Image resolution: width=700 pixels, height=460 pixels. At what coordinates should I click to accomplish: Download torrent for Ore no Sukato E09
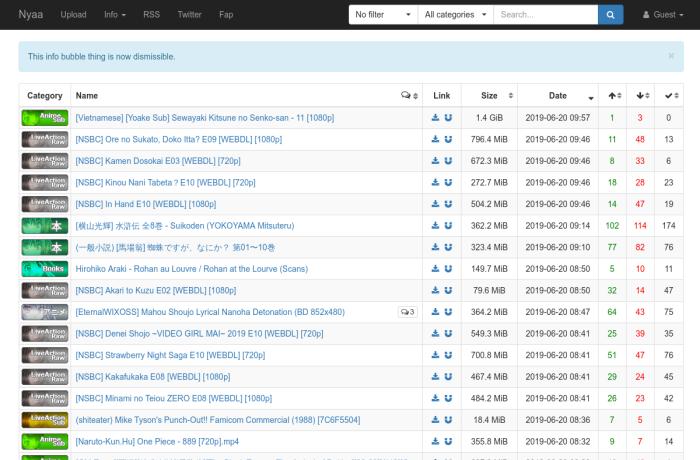435,139
